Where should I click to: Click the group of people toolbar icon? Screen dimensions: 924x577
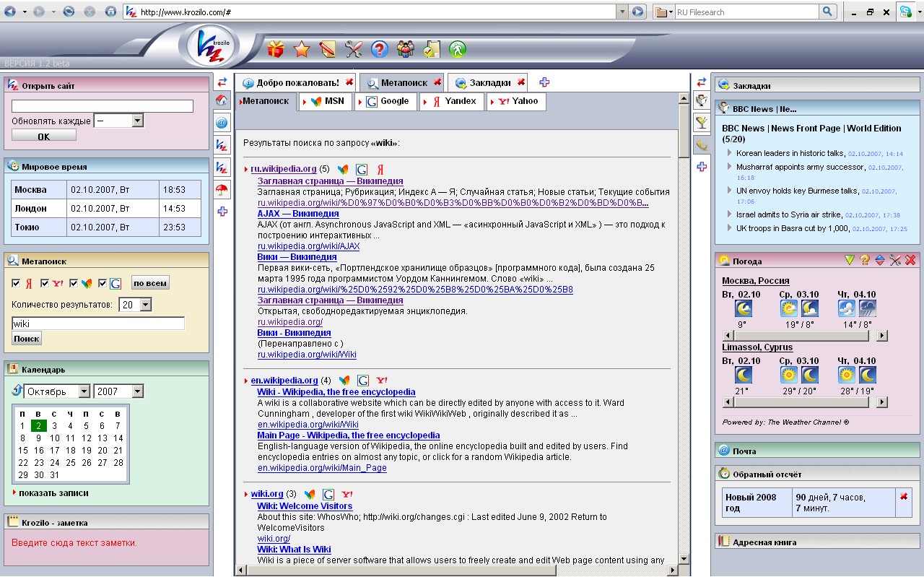[x=406, y=49]
